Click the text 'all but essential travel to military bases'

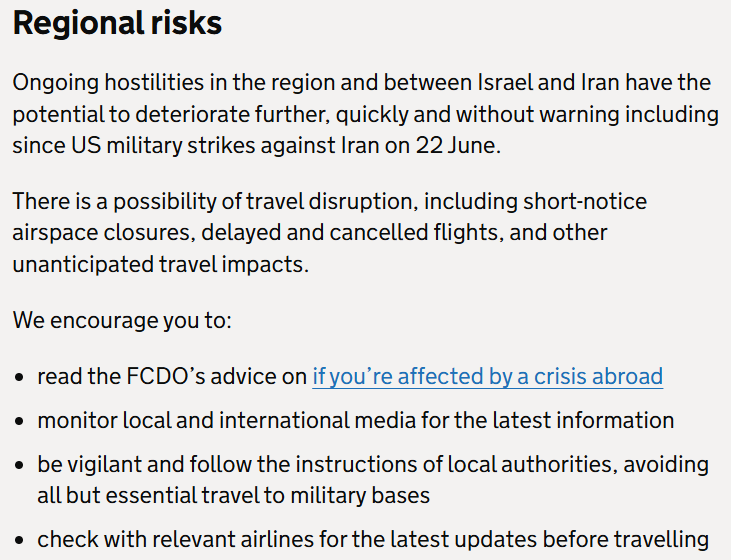click(x=234, y=495)
